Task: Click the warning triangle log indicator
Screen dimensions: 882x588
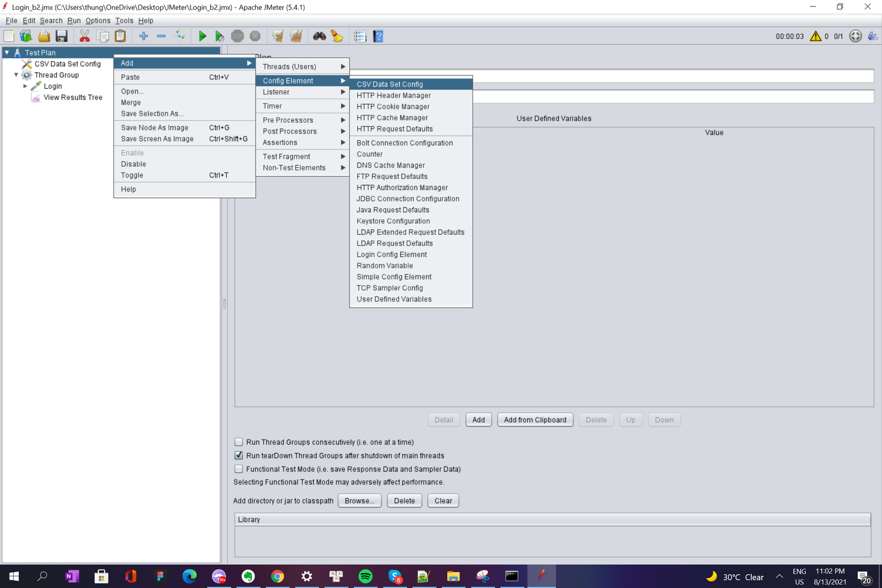Action: coord(815,36)
